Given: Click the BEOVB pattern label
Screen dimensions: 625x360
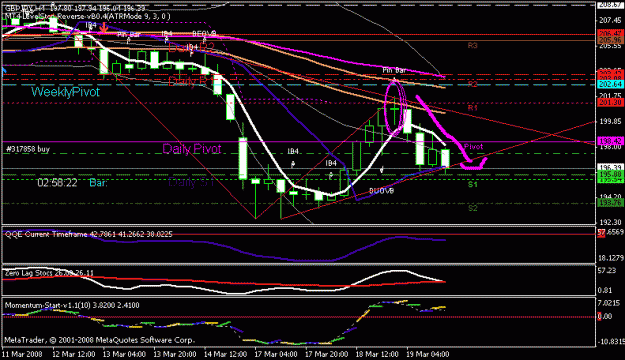Looking at the screenshot, I should pyautogui.click(x=204, y=33).
